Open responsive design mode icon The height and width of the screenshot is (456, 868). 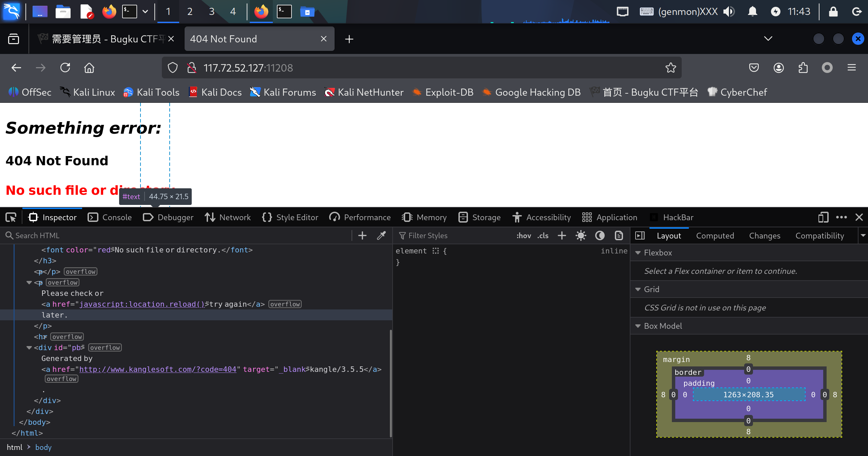coord(823,217)
